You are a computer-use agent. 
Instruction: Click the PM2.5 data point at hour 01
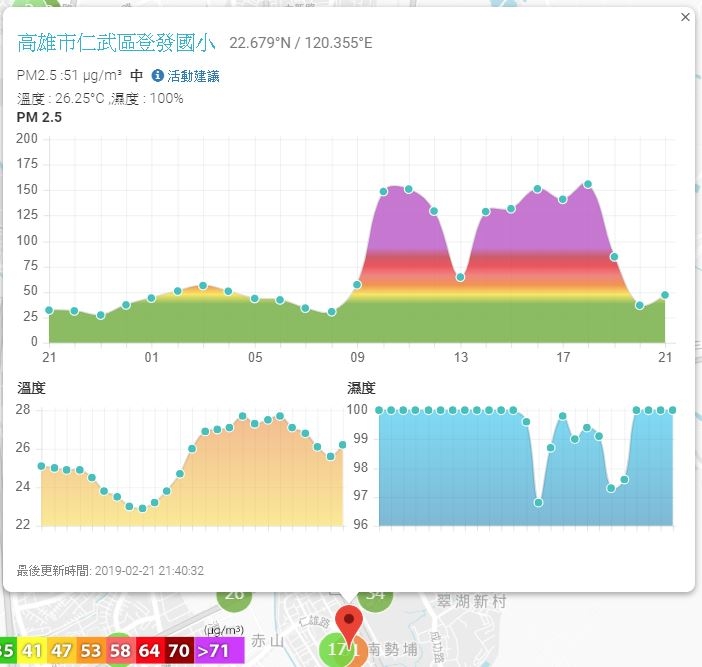[x=151, y=298]
